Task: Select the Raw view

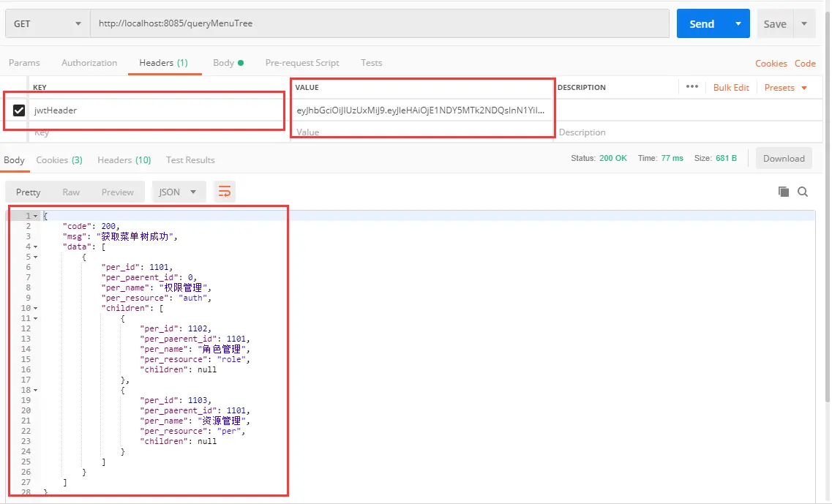Action: pyautogui.click(x=71, y=192)
